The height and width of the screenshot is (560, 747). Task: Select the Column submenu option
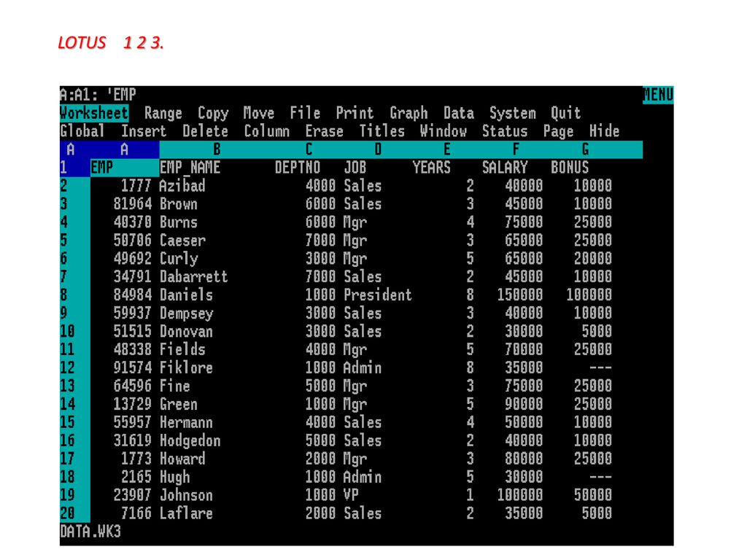266,131
